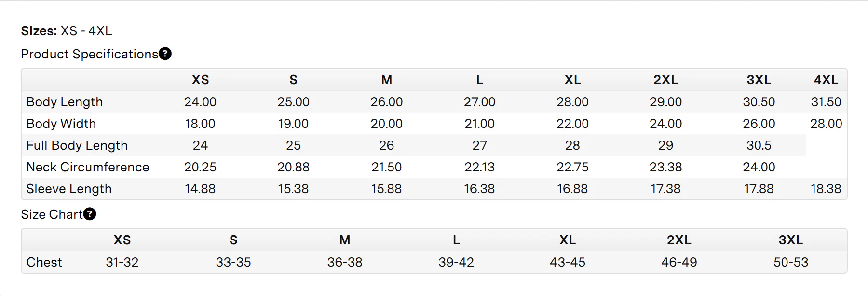Click the Body Length row label
Image resolution: width=868 pixels, height=296 pixels.
click(x=65, y=102)
